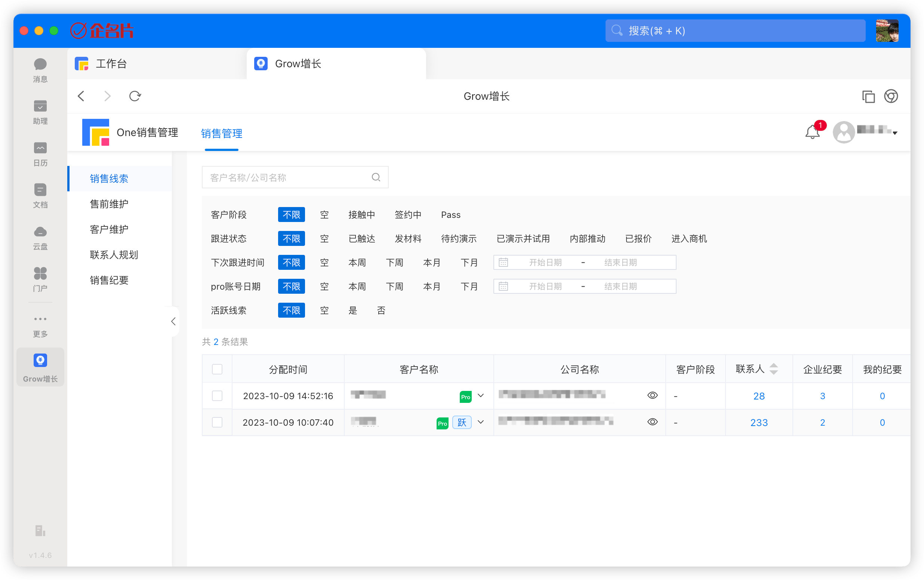The image size is (924, 580).
Task: Expand the dropdown arrow in first customer row
Action: click(480, 395)
